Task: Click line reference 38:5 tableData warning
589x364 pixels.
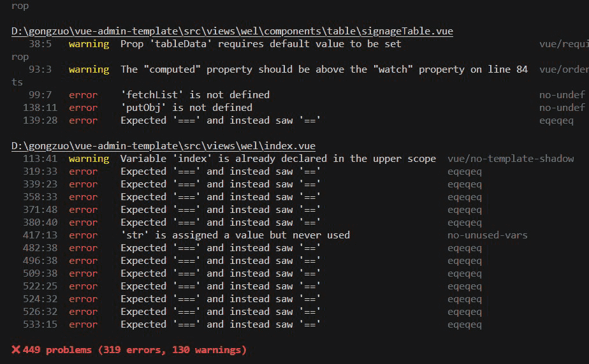Action: tap(40, 44)
